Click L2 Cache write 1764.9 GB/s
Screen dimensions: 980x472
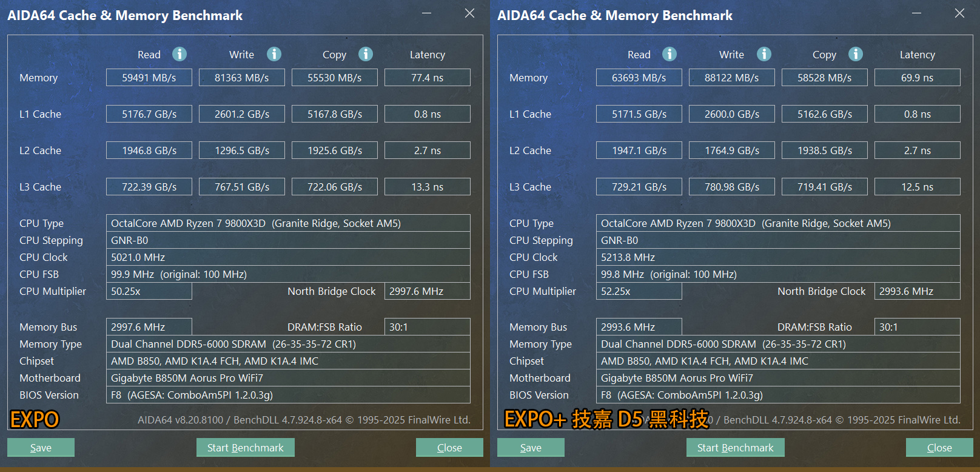(x=732, y=150)
